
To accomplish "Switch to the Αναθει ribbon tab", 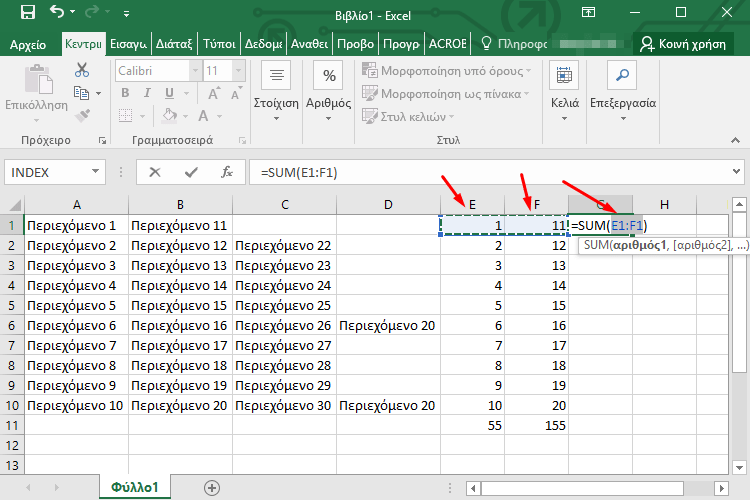I will click(309, 44).
